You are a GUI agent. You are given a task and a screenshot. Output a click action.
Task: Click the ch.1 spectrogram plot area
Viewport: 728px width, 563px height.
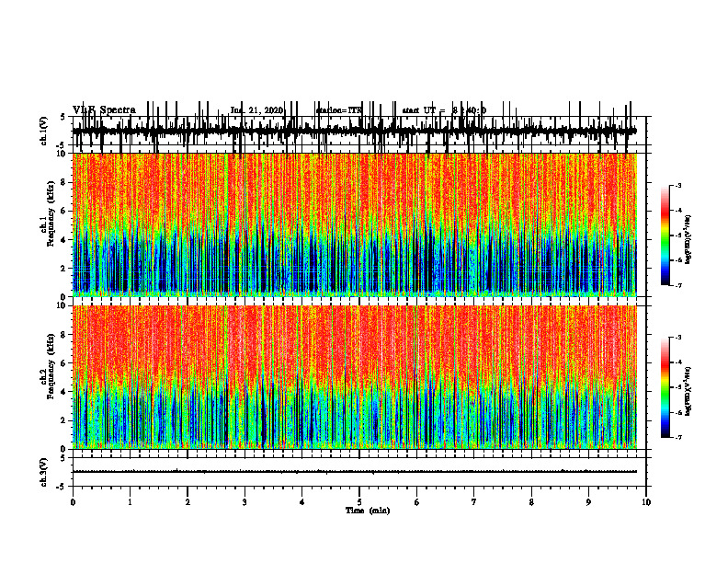tap(354, 224)
